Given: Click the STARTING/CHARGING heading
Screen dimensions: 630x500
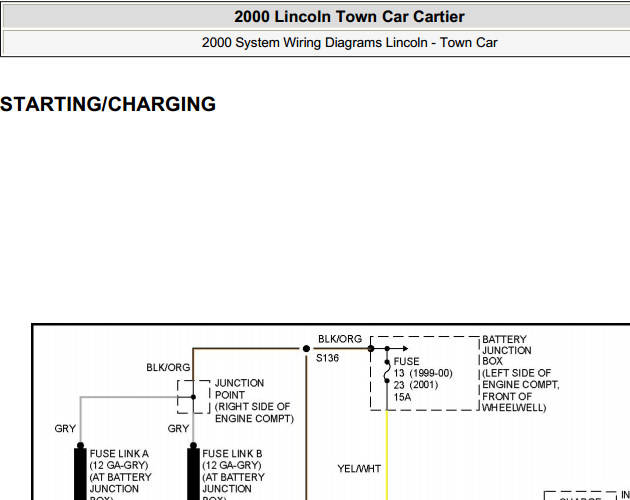Looking at the screenshot, I should [x=108, y=104].
